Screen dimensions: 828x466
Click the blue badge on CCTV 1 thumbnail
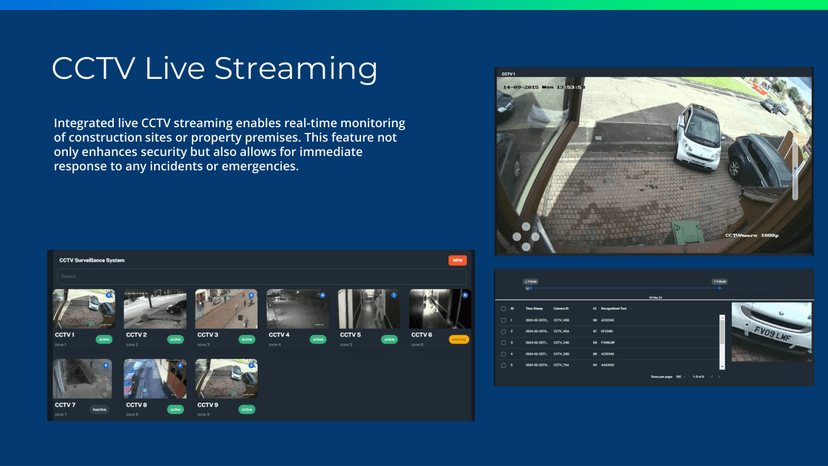click(x=109, y=296)
